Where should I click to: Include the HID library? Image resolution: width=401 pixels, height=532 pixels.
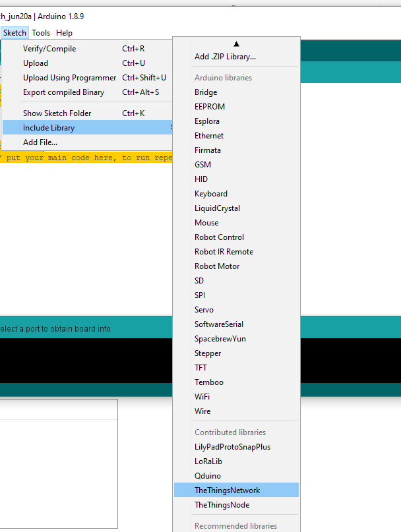pyautogui.click(x=236, y=179)
